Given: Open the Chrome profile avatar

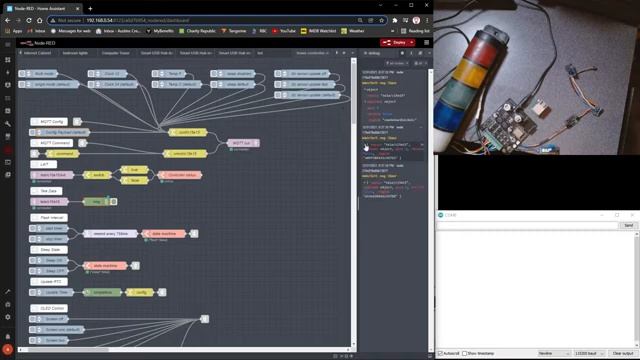Looking at the screenshot, I should tap(416, 20).
